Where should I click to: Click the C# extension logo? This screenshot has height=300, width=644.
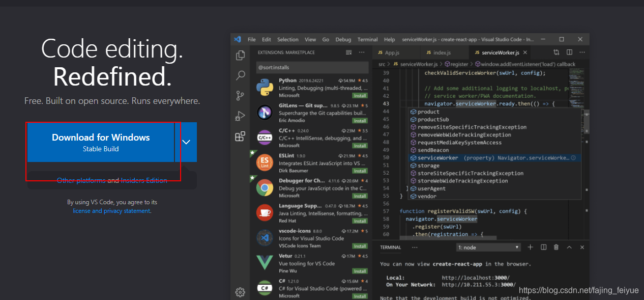[x=265, y=288]
